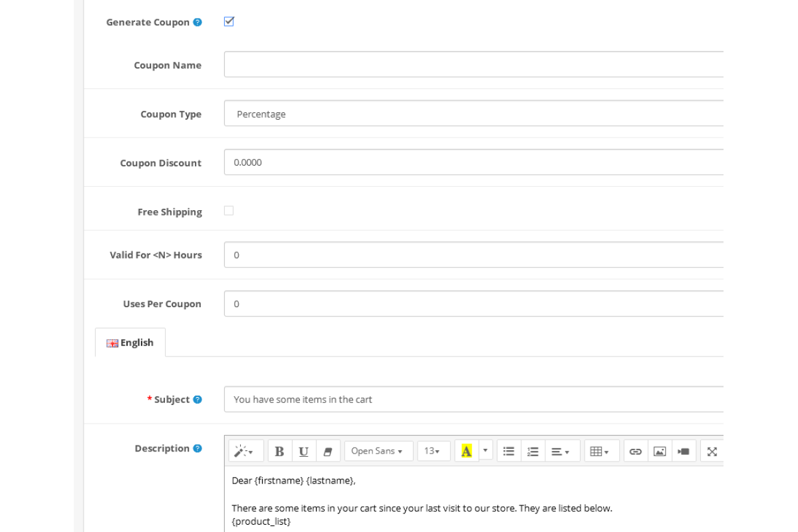Insert a hyperlink via link icon
The height and width of the screenshot is (532, 798).
pyautogui.click(x=635, y=451)
